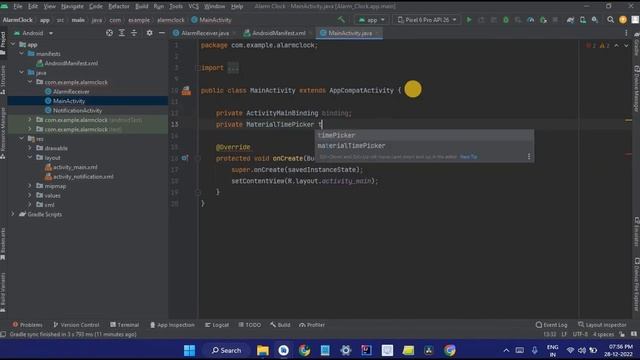Open Settings gear on taskbar
The image size is (640, 360).
pos(346,350)
